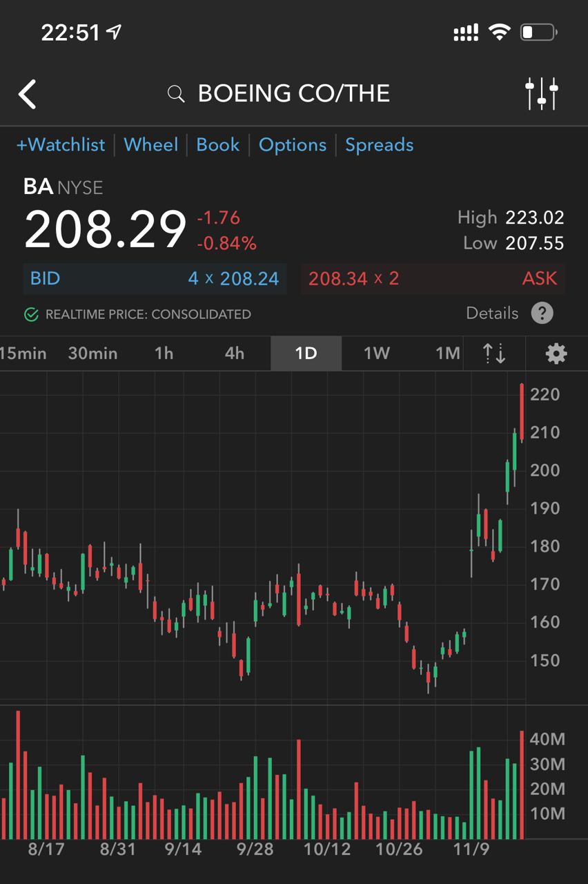Open the Book link

click(x=218, y=145)
